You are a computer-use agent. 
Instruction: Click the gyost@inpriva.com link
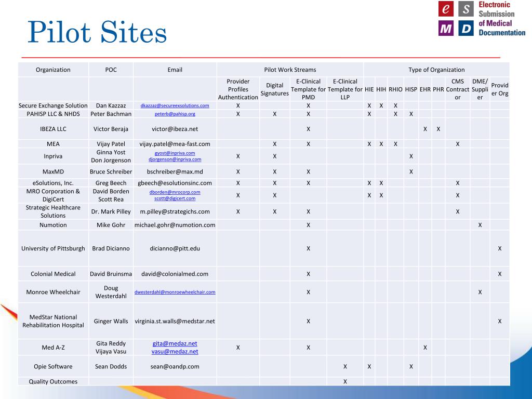click(175, 153)
